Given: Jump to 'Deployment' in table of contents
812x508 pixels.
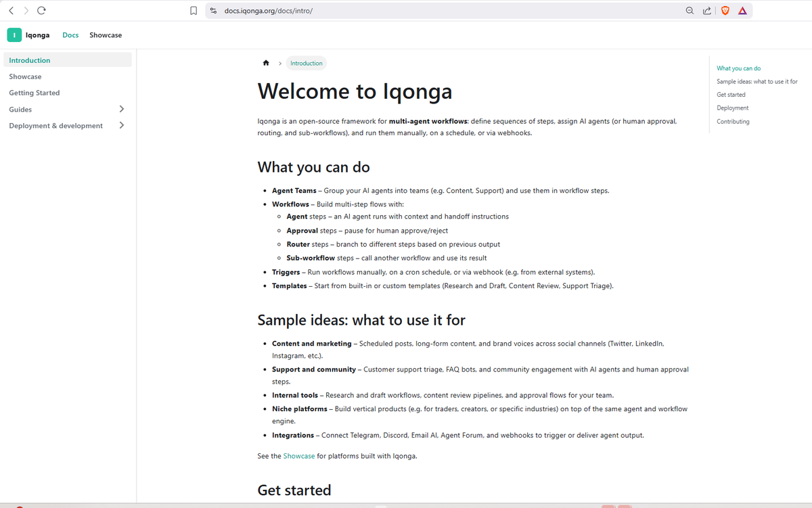Looking at the screenshot, I should pos(733,108).
